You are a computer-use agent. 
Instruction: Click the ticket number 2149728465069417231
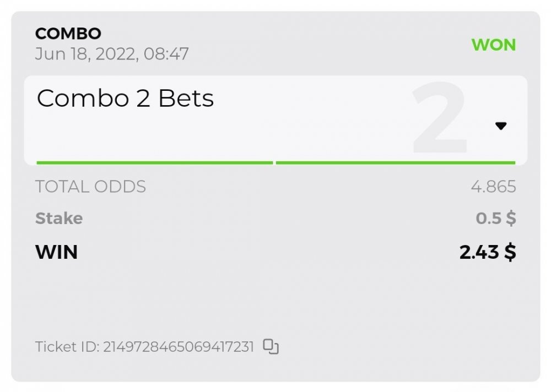coord(179,347)
